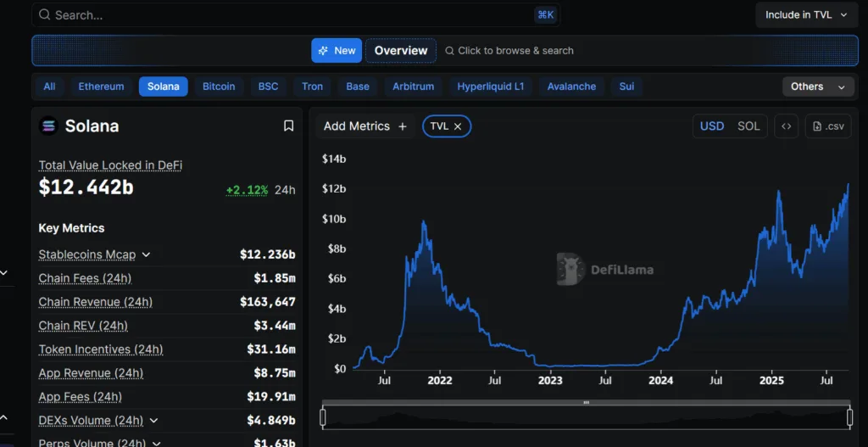Select the Hyperliquid L1 chain tab
This screenshot has width=868, height=447.
[491, 87]
